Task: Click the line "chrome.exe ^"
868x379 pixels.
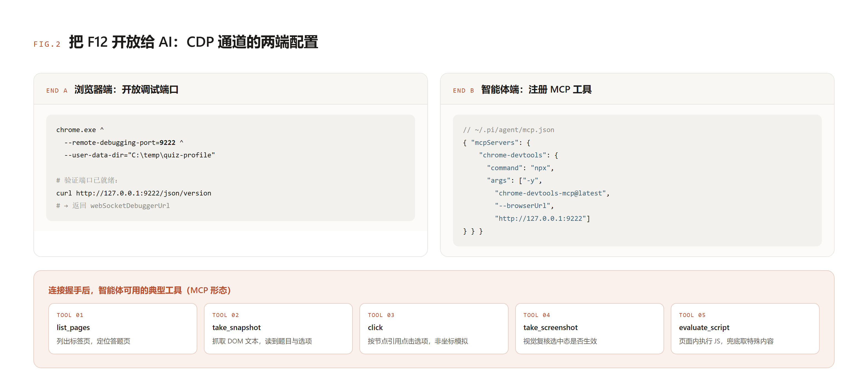Action: coord(80,130)
